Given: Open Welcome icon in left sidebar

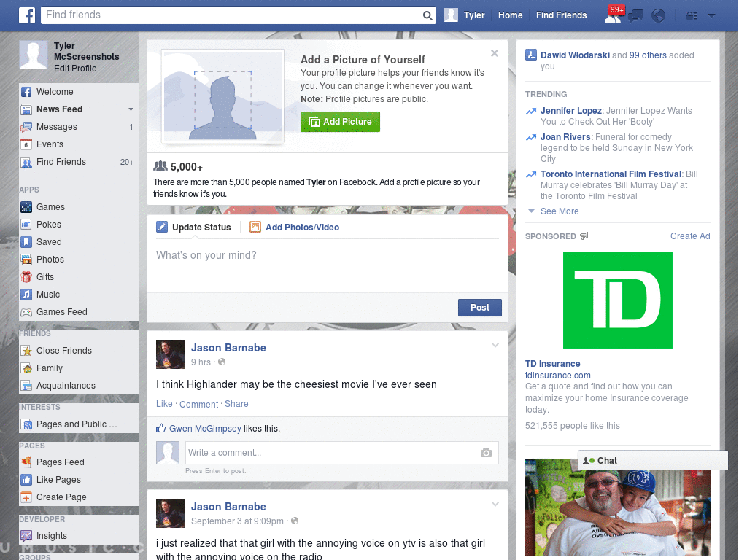Looking at the screenshot, I should (26, 92).
